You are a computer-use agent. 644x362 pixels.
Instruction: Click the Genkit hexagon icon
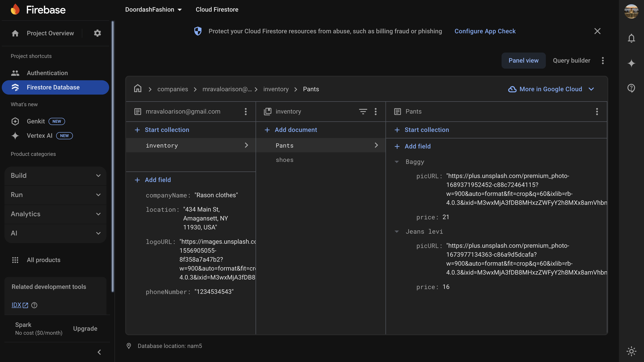coord(15,121)
